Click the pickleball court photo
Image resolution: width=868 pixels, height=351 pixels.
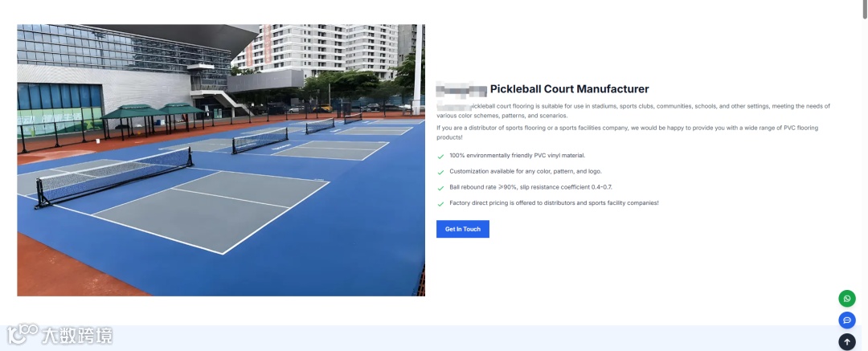pyautogui.click(x=221, y=160)
